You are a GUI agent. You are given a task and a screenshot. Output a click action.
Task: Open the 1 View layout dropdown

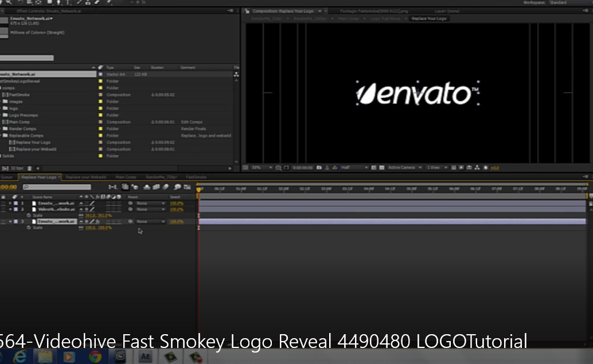point(437,167)
